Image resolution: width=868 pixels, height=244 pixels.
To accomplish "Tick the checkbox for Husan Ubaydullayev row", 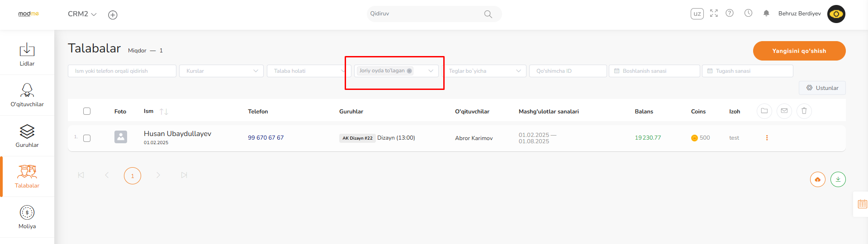I will click(87, 138).
